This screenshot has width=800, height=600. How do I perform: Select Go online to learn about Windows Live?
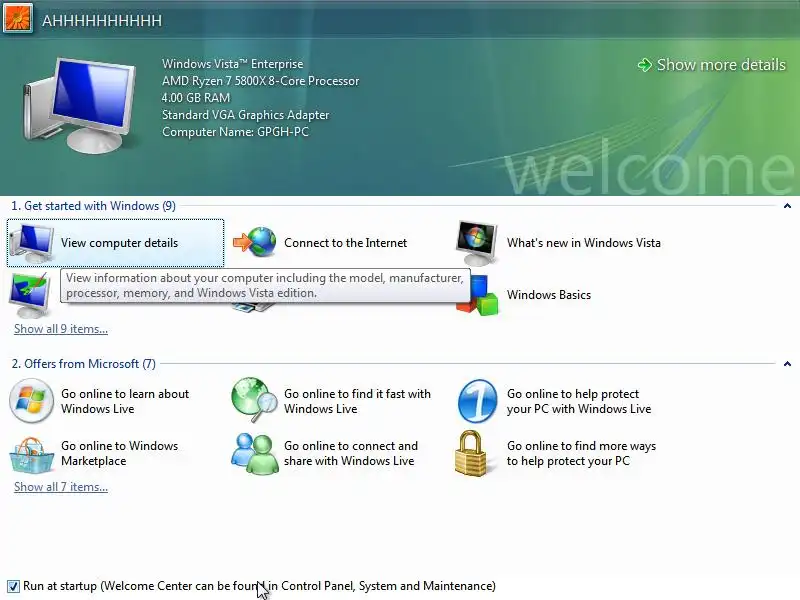(125, 402)
